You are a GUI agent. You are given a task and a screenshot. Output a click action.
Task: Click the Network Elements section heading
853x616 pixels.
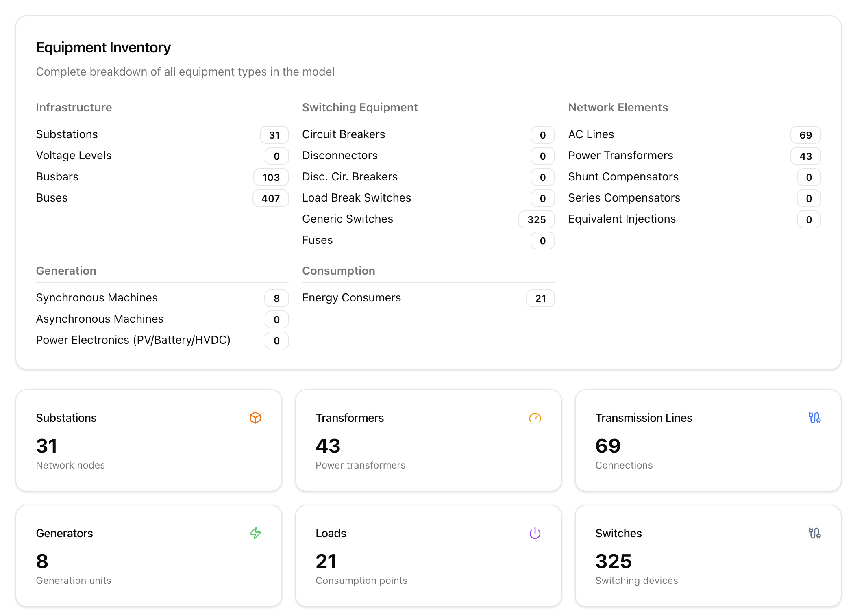pyautogui.click(x=618, y=107)
